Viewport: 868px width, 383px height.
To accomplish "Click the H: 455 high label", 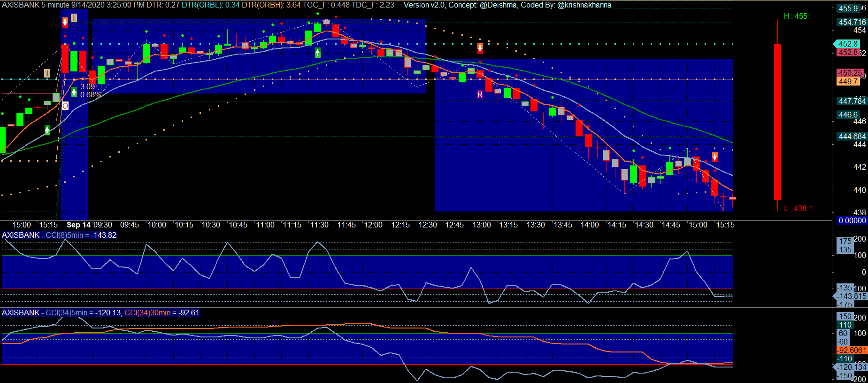I will click(x=795, y=16).
